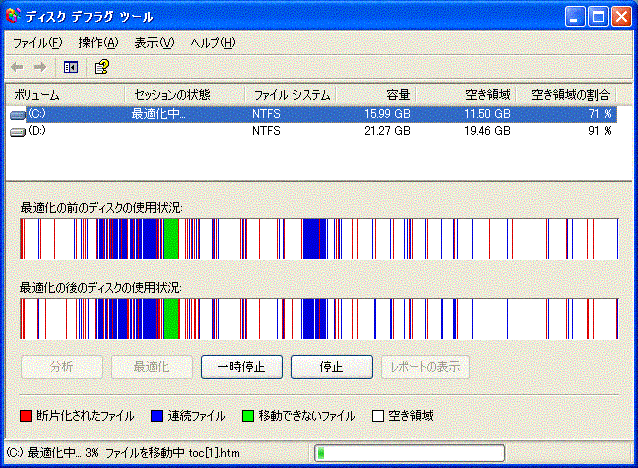Click the forward arrow toolbar icon
Image resolution: width=638 pixels, height=468 pixels.
click(40, 67)
